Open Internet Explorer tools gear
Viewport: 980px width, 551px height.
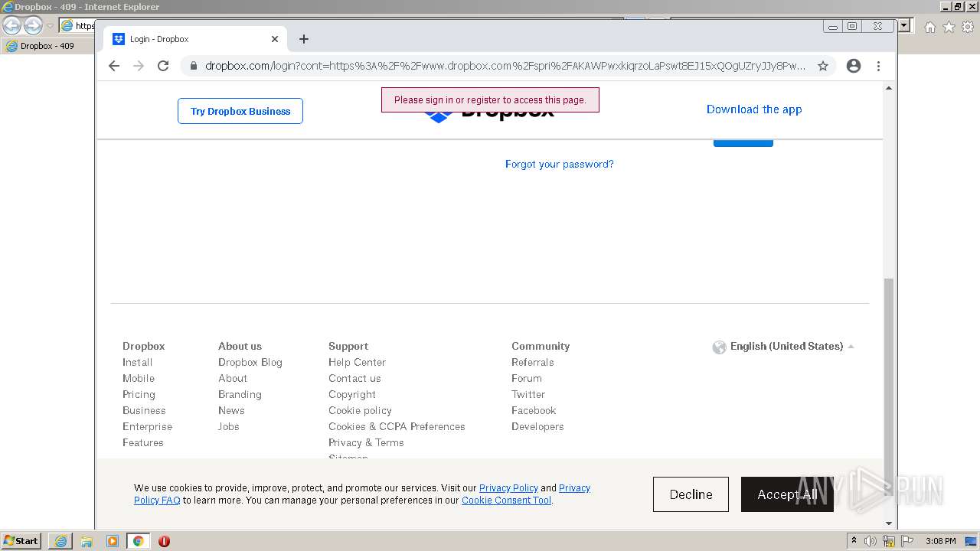click(968, 27)
